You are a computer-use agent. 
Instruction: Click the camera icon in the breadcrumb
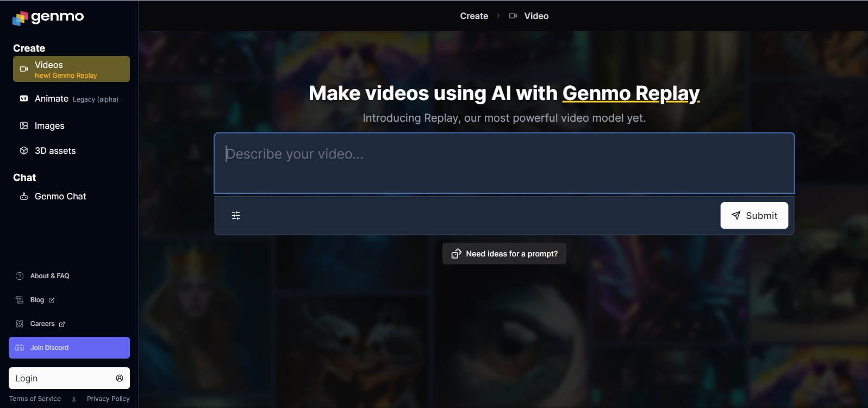[x=513, y=16]
